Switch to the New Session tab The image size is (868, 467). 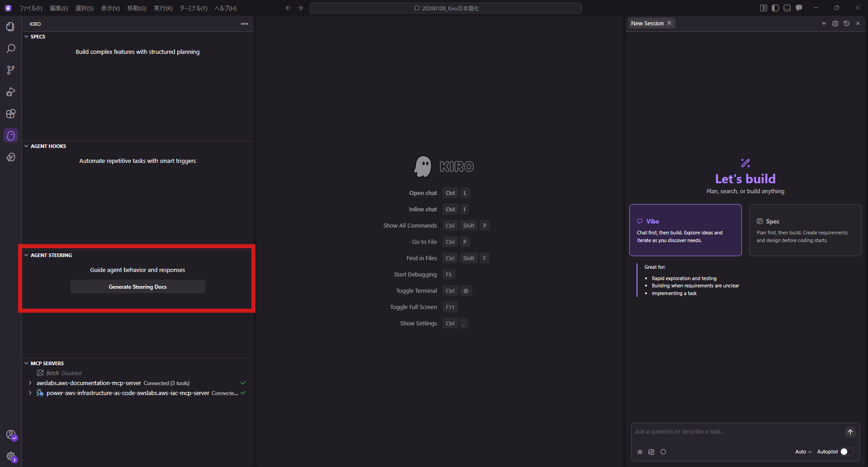647,24
